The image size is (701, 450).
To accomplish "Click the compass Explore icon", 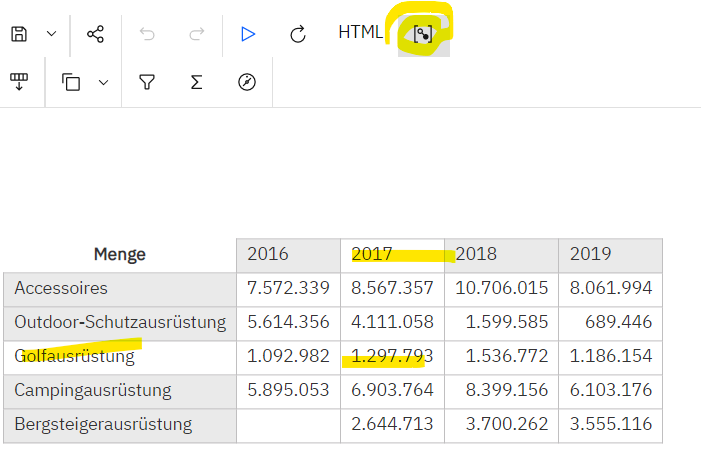I will click(247, 82).
